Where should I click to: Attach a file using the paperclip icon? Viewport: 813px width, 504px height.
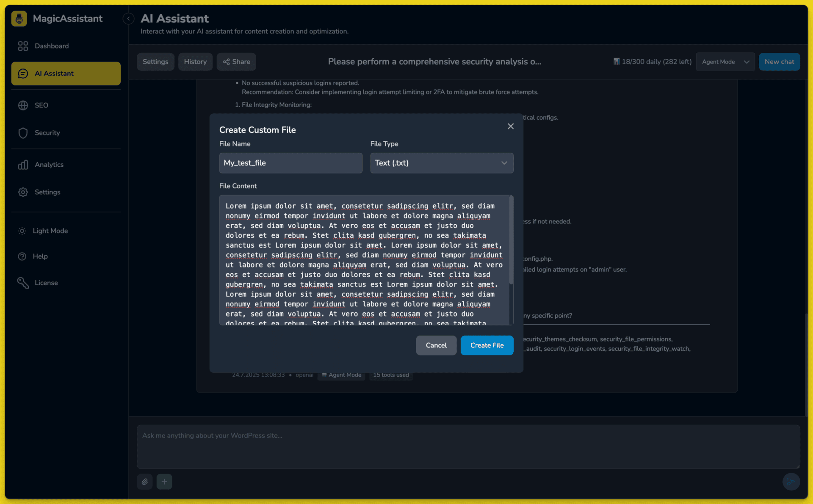(144, 482)
